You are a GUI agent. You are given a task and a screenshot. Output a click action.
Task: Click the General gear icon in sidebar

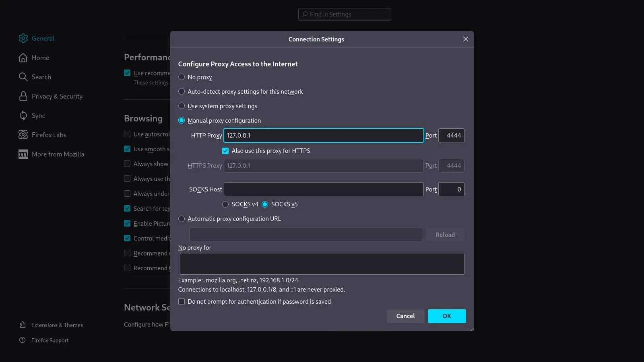(23, 38)
